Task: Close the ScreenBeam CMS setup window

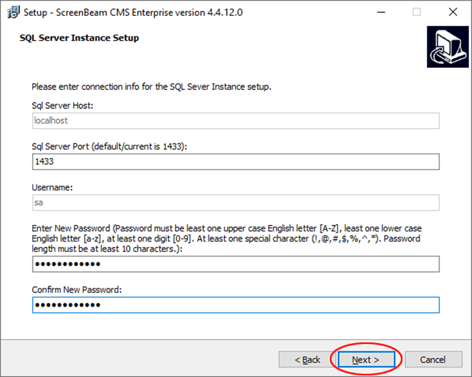Action: point(453,12)
